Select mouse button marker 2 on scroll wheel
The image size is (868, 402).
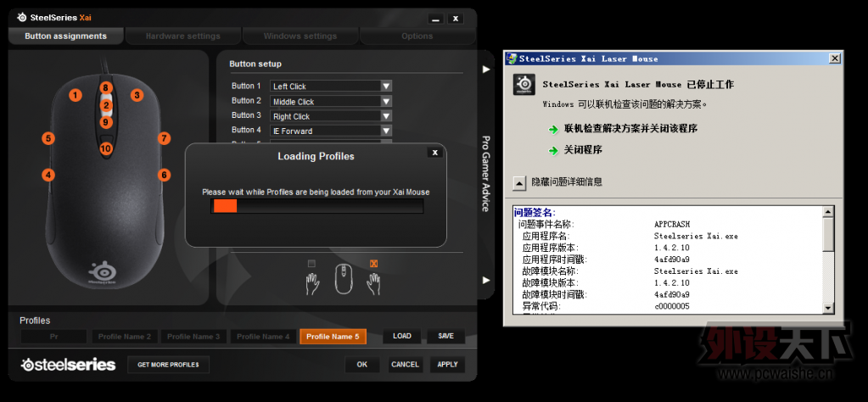coord(106,105)
